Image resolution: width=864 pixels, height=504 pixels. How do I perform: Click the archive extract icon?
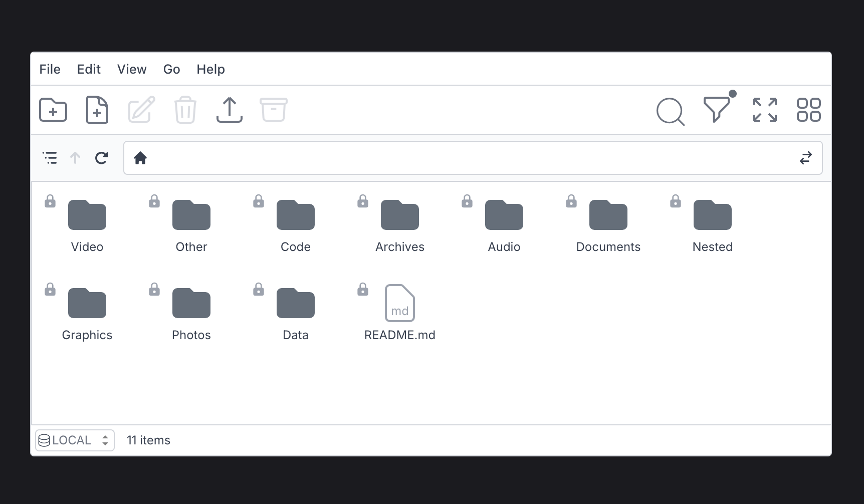click(273, 110)
